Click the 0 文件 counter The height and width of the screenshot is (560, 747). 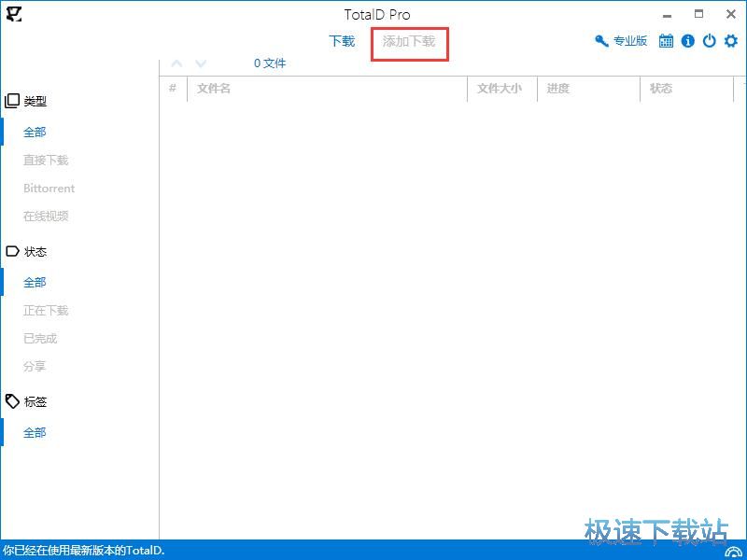click(270, 63)
